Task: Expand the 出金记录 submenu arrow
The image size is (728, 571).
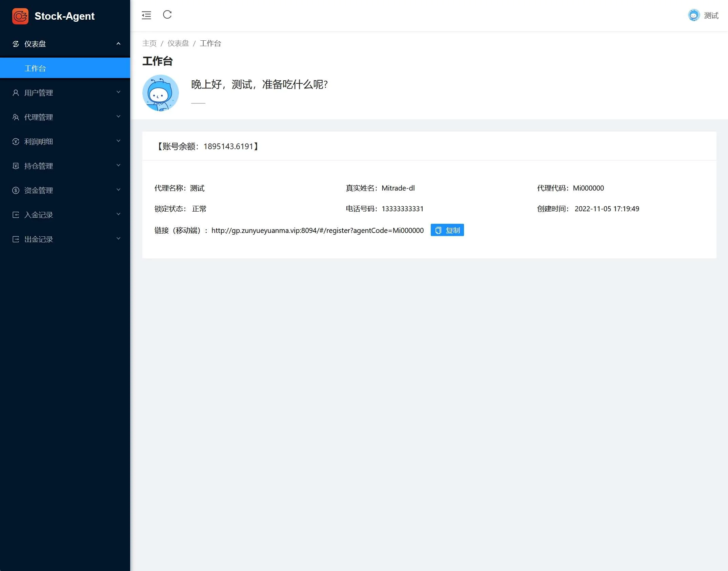Action: click(118, 239)
